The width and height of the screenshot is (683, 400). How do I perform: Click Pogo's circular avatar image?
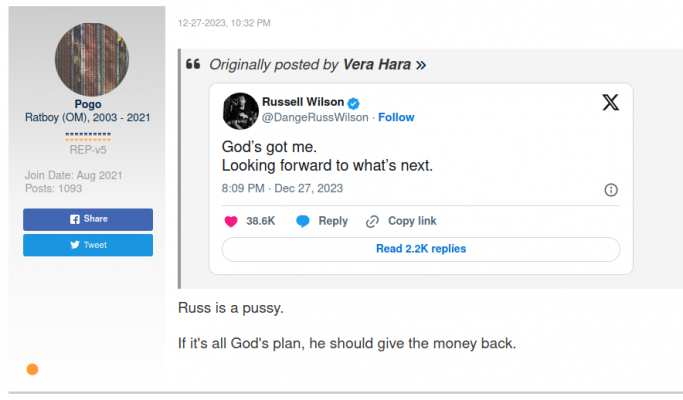pyautogui.click(x=91, y=59)
